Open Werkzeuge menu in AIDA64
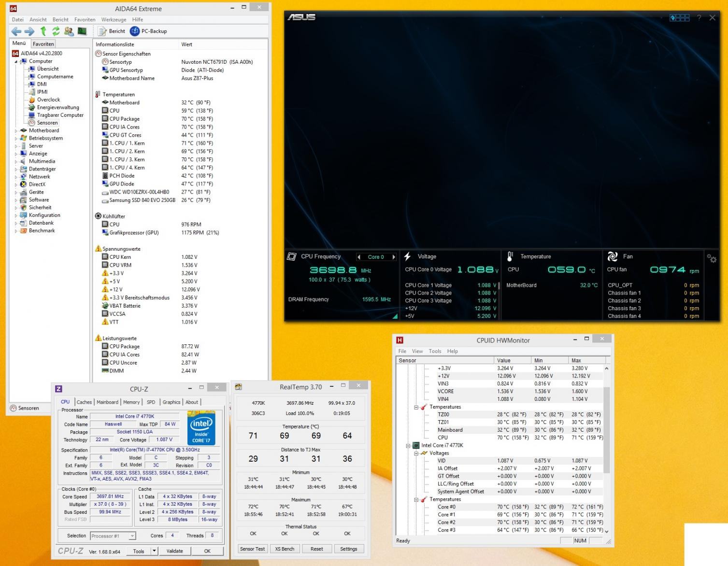Screen dimensions: 728x566 (x=114, y=20)
